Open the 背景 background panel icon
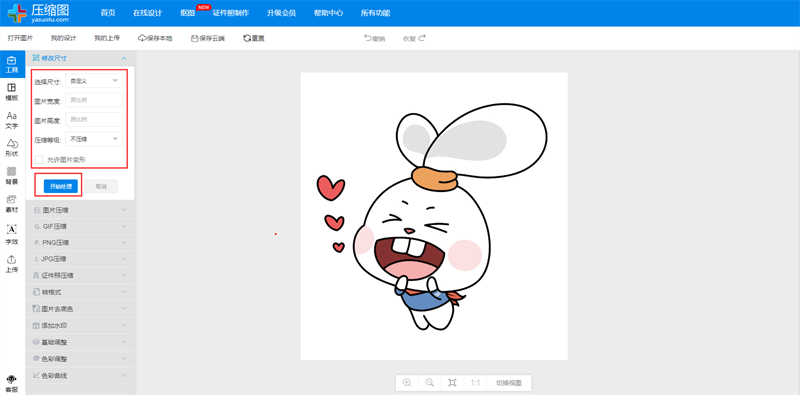This screenshot has width=800, height=395. (12, 176)
